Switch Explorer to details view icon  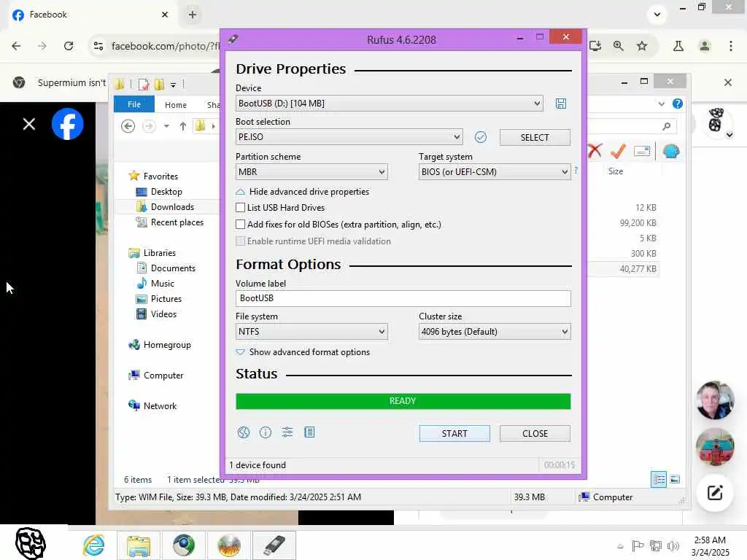(659, 479)
